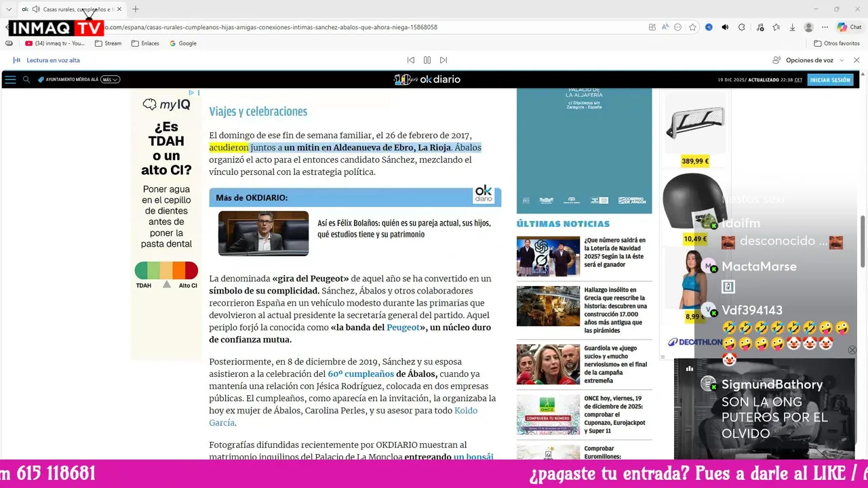
Task: Open the Downloads arrow icon
Action: point(792,27)
